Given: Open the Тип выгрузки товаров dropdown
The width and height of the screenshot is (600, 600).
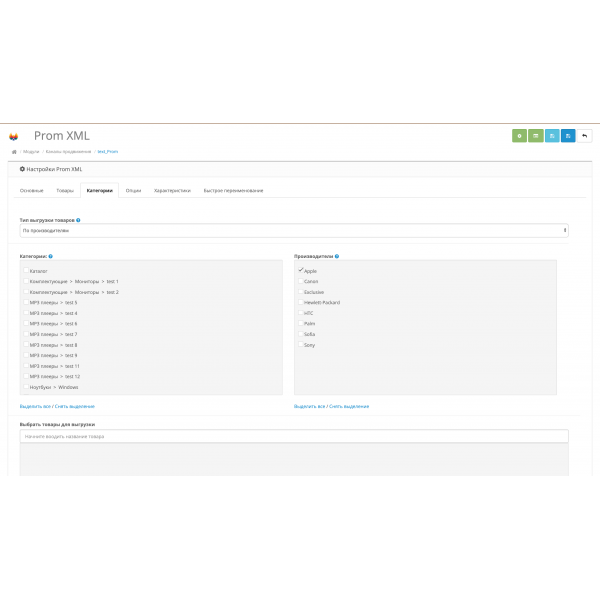Looking at the screenshot, I should [x=294, y=230].
